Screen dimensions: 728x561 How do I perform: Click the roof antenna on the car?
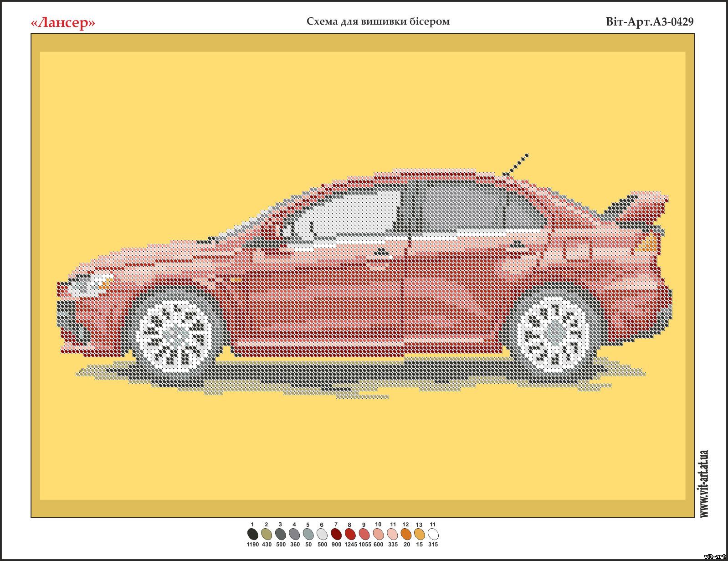[x=515, y=165]
